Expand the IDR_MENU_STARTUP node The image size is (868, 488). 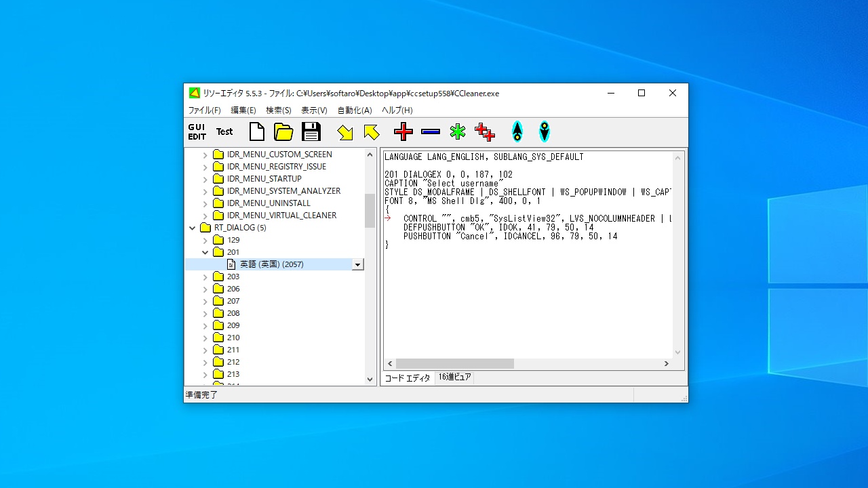pos(205,179)
